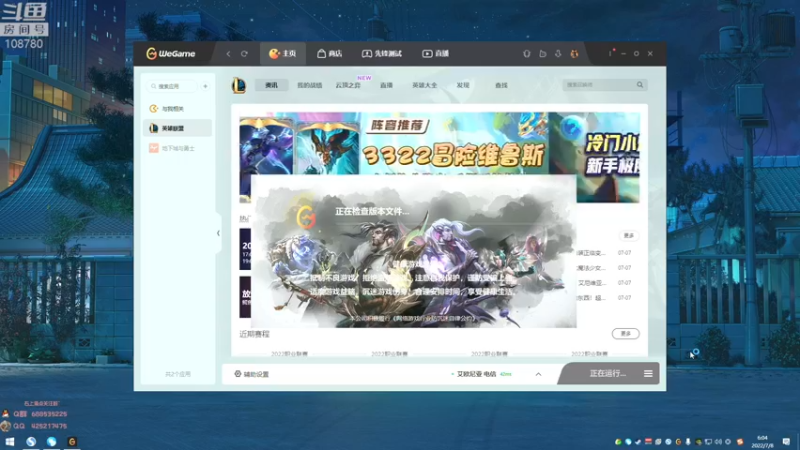Open the Windows notification center icon
This screenshot has height=450, width=800.
coord(786,442)
